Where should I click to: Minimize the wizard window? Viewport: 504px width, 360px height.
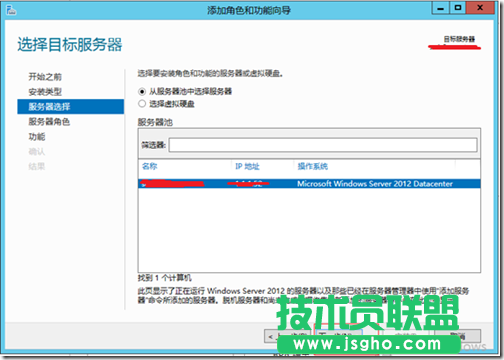point(440,8)
